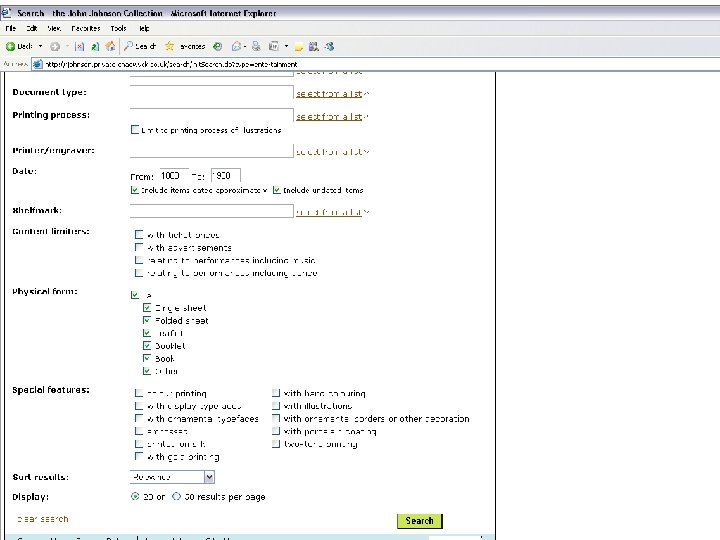Click the Date From year field
Screen dimensions: 720x540
coord(174,175)
